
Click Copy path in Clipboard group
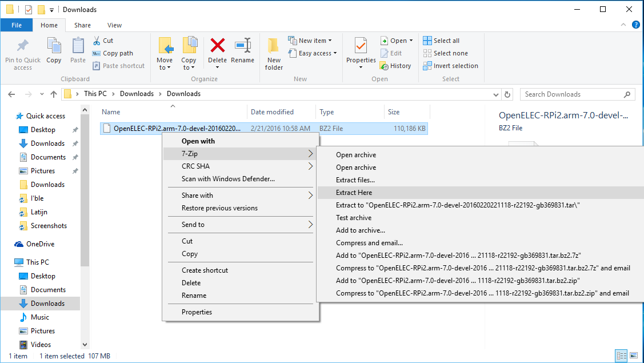coord(113,53)
